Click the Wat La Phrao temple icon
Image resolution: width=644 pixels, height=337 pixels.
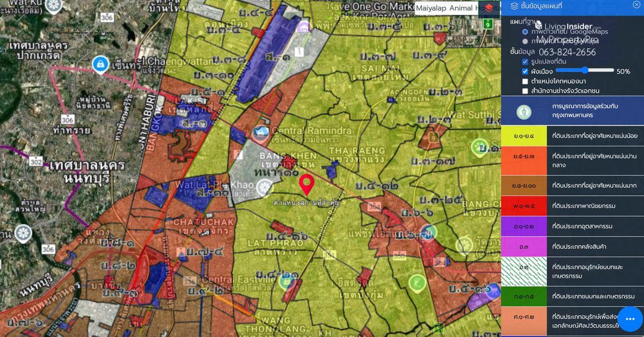tap(263, 187)
